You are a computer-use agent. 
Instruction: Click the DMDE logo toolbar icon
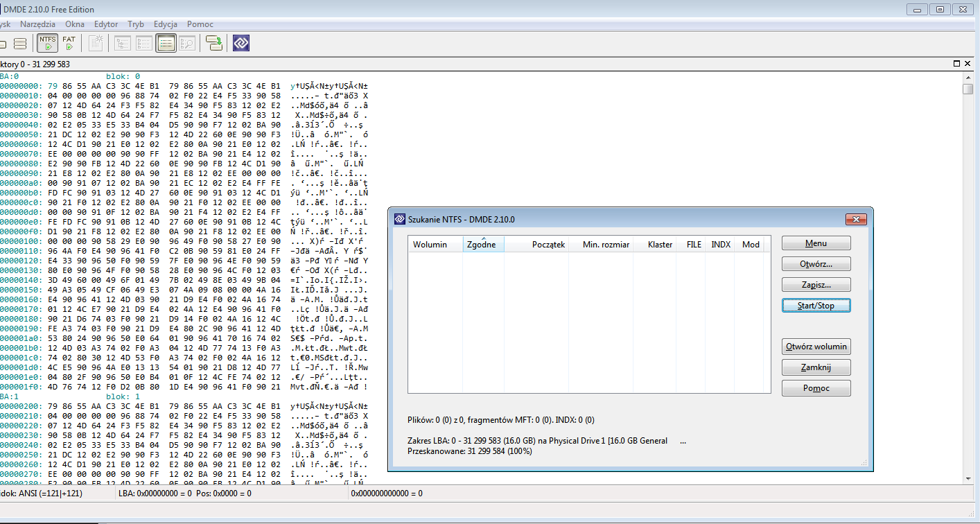pos(241,43)
